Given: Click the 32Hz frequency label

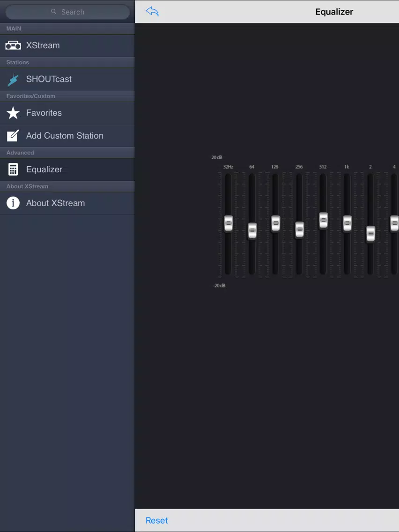Looking at the screenshot, I should [x=228, y=167].
